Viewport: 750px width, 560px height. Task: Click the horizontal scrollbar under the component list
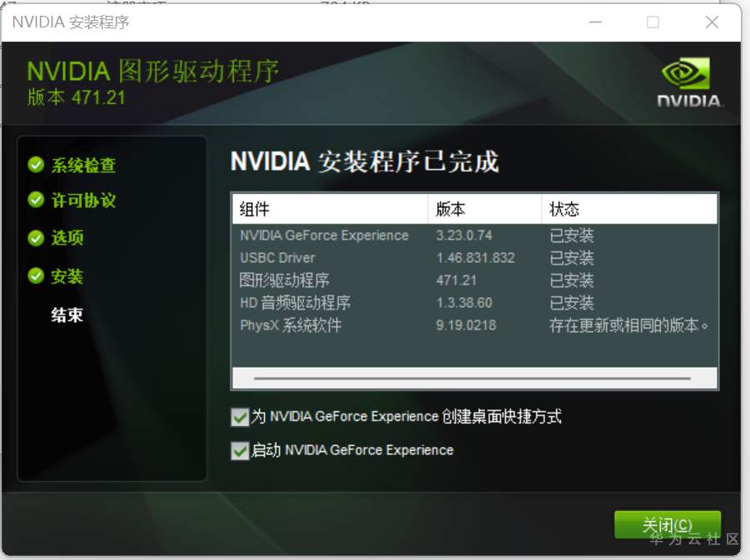click(x=473, y=379)
